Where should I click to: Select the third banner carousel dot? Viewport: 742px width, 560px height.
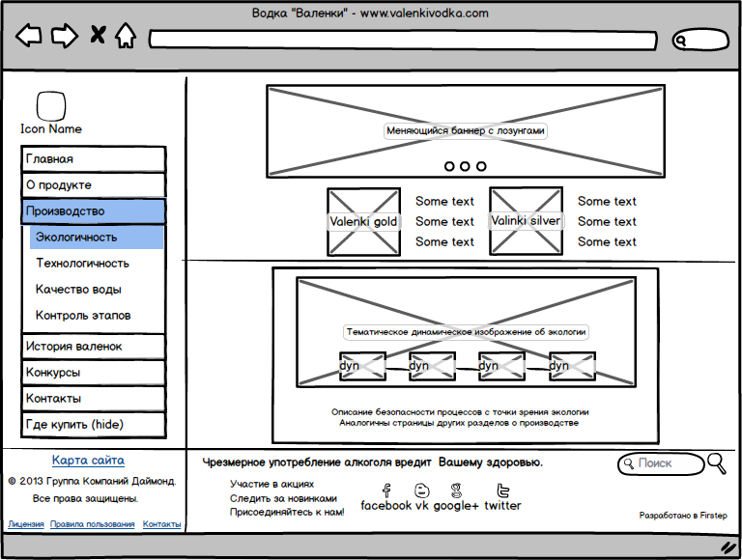click(481, 166)
